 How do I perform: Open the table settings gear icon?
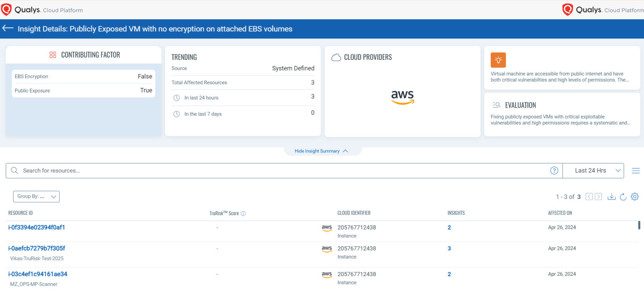coord(634,196)
